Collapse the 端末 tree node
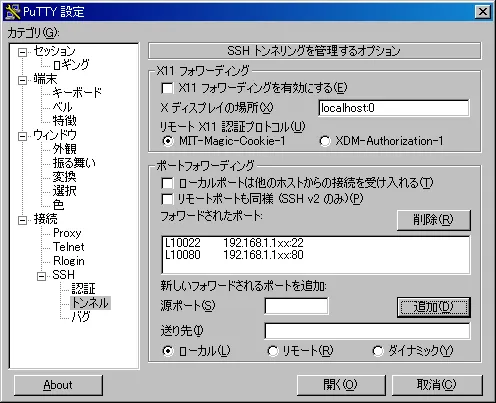496x403 pixels. [x=22, y=80]
